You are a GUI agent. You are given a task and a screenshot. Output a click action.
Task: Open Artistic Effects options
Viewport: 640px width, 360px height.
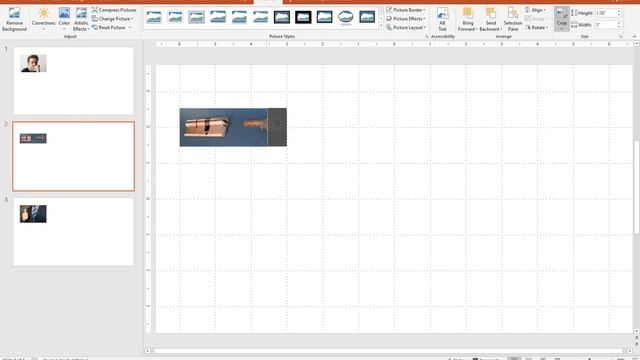[81, 19]
